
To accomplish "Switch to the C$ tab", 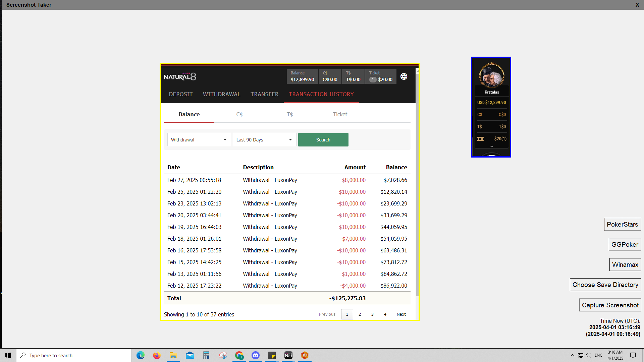I will point(239,114).
